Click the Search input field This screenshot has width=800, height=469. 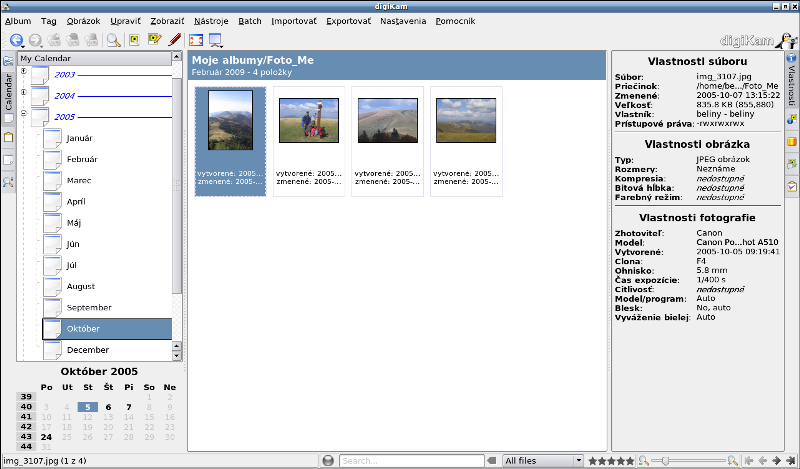(x=411, y=461)
